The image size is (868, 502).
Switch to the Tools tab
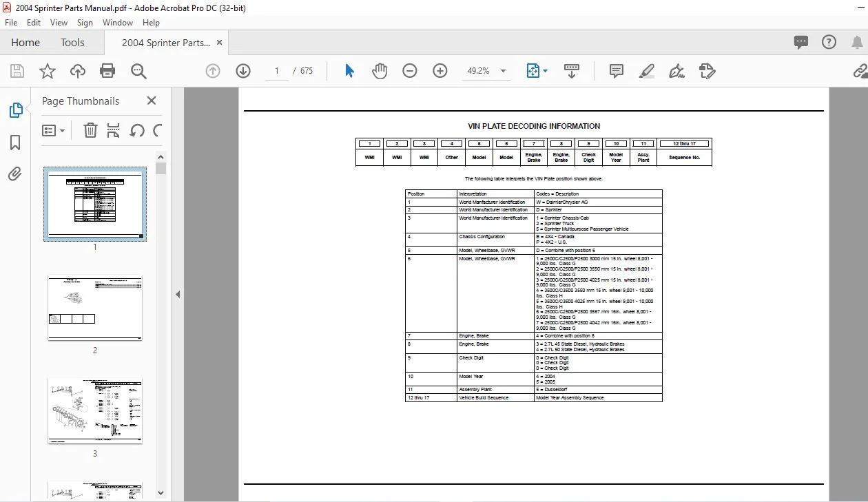coord(72,43)
